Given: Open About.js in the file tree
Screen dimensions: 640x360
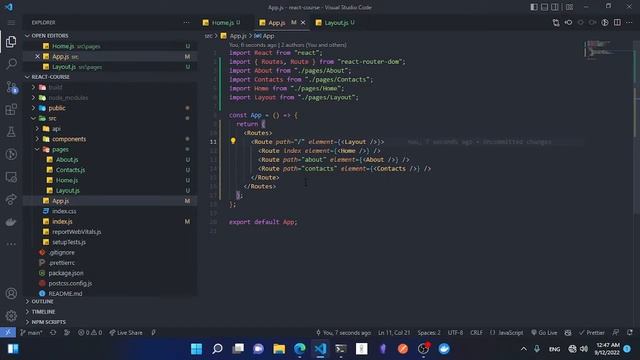Looking at the screenshot, I should tap(67, 160).
